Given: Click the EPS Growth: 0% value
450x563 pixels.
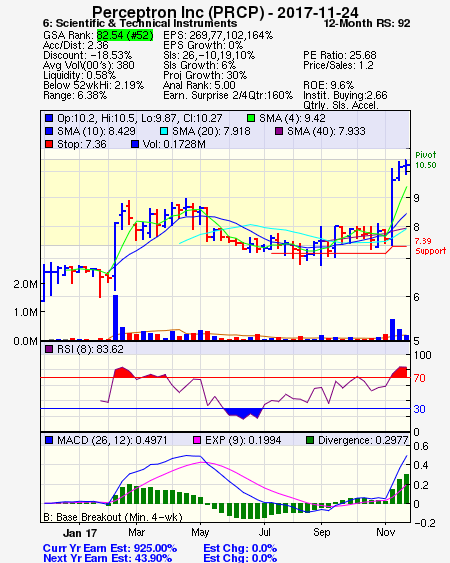Looking at the screenshot, I should click(203, 45).
